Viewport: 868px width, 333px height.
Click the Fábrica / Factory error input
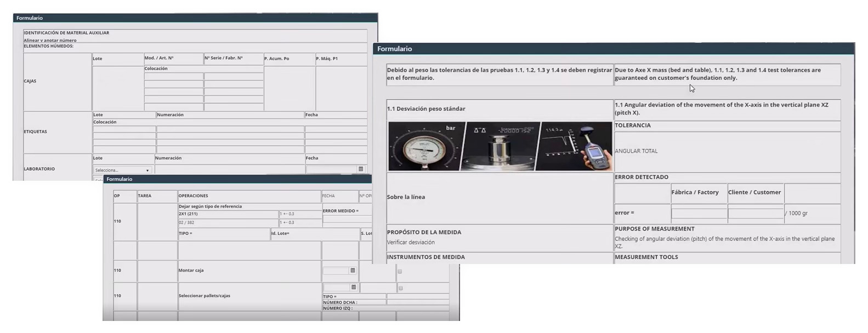click(x=699, y=214)
